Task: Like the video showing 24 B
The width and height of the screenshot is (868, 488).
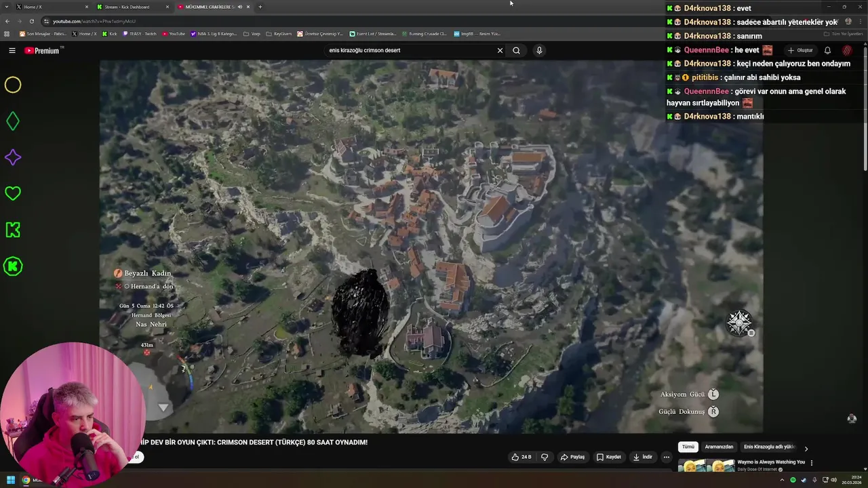Action: click(522, 457)
